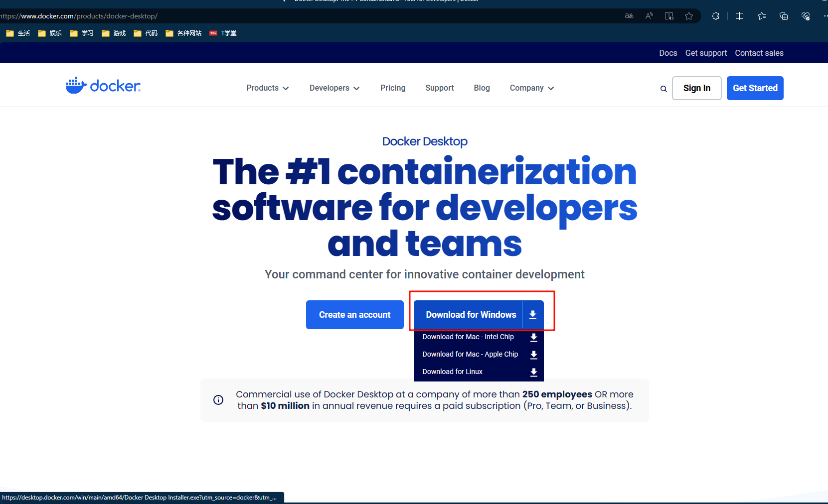The width and height of the screenshot is (828, 504).
Task: Expand the Developers menu
Action: click(x=334, y=88)
